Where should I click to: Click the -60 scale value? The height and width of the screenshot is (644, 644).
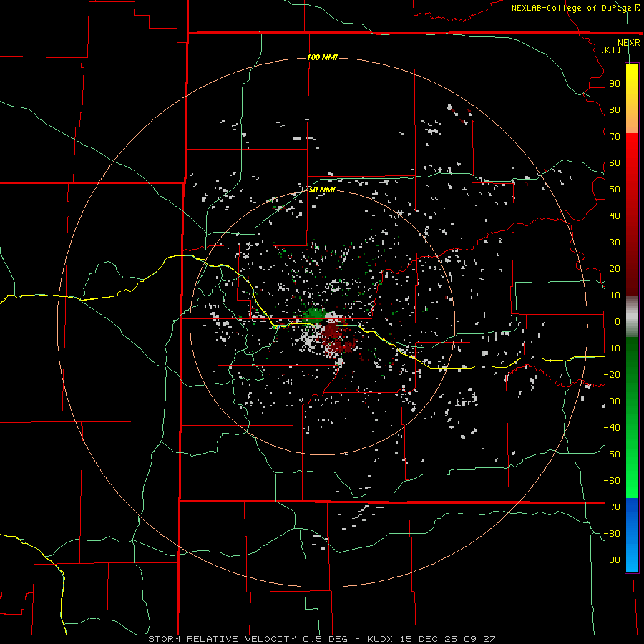[x=612, y=481]
